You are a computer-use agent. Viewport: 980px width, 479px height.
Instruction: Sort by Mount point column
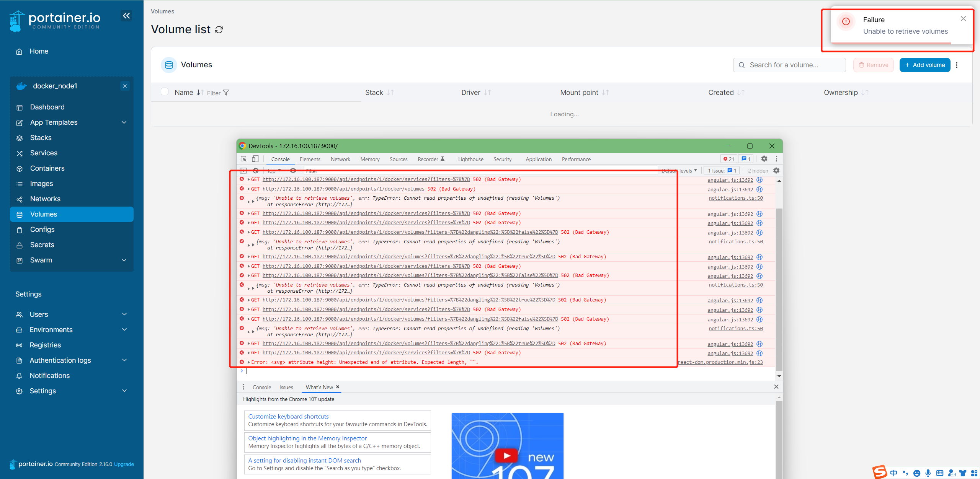(x=584, y=93)
